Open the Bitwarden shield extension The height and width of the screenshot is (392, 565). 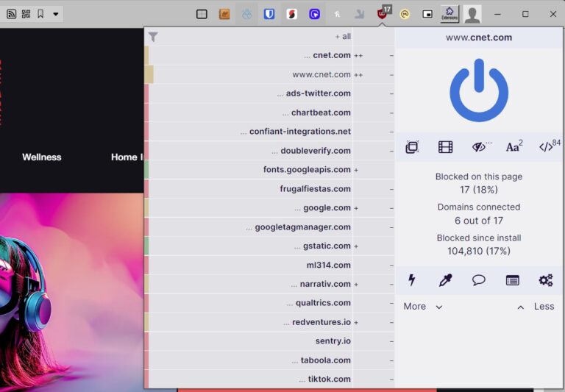click(x=269, y=14)
